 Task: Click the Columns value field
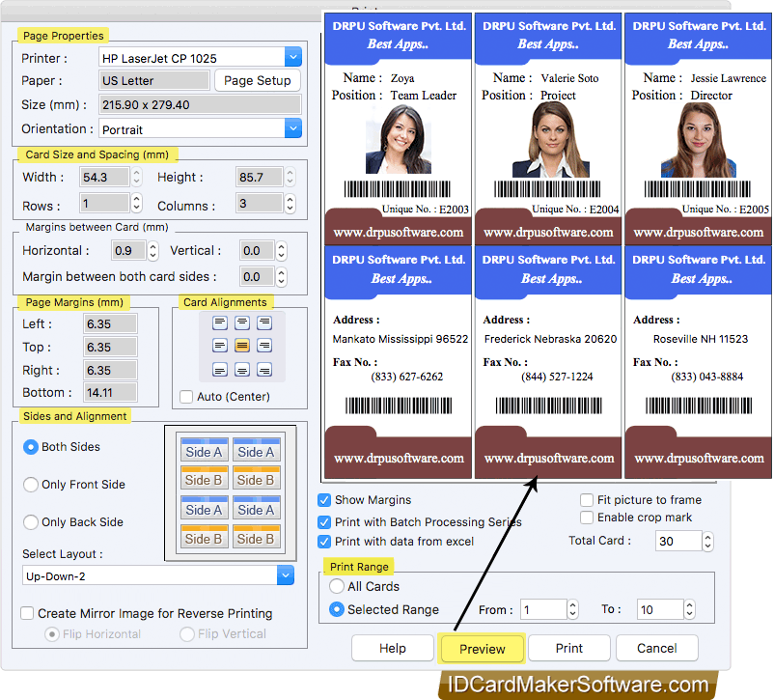point(260,203)
